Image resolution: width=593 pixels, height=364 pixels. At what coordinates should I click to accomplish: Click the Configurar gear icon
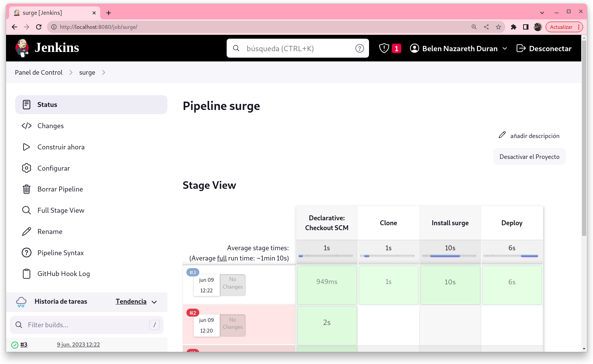pyautogui.click(x=27, y=168)
